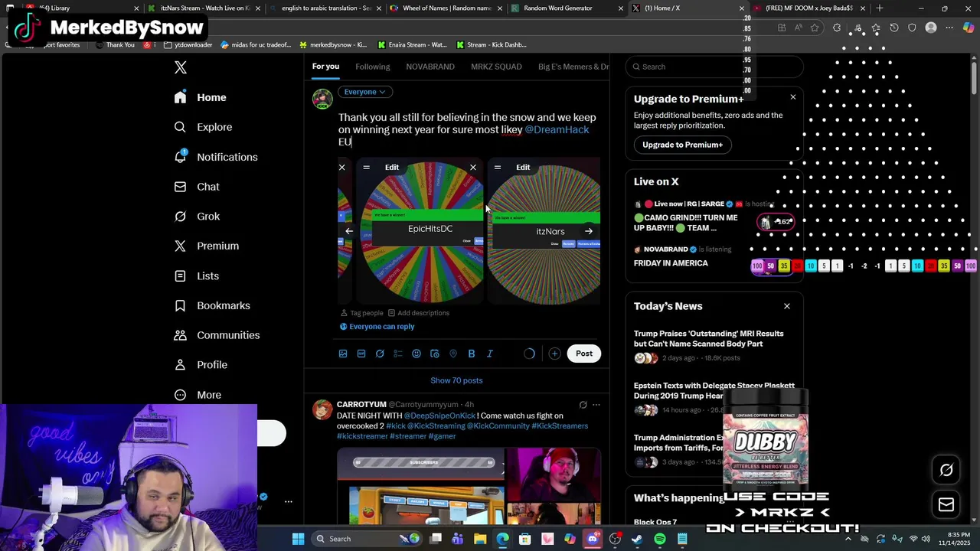The height and width of the screenshot is (551, 980).
Task: Edit the itzNars wheel image
Action: pos(523,167)
